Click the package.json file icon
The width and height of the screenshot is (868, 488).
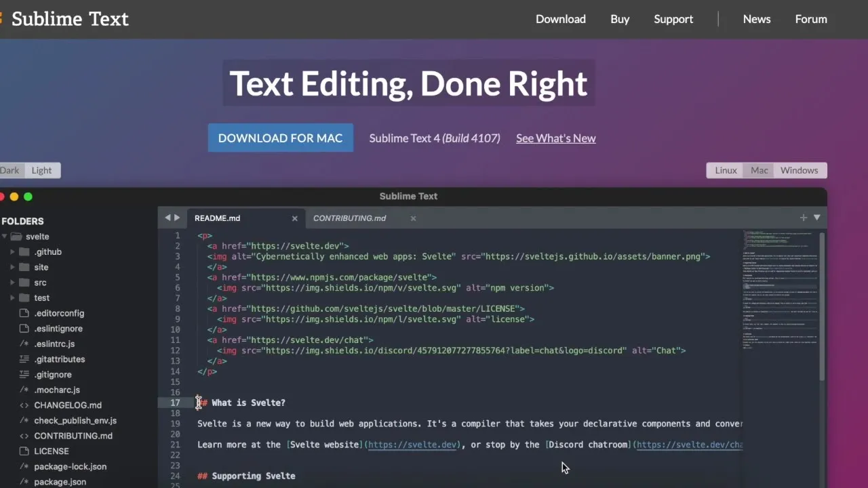click(24, 482)
